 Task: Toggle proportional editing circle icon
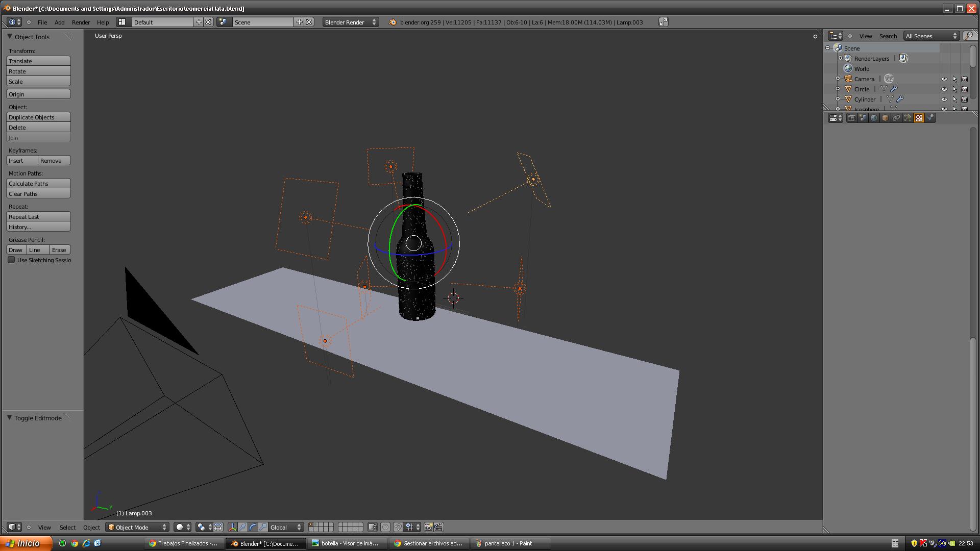[385, 527]
